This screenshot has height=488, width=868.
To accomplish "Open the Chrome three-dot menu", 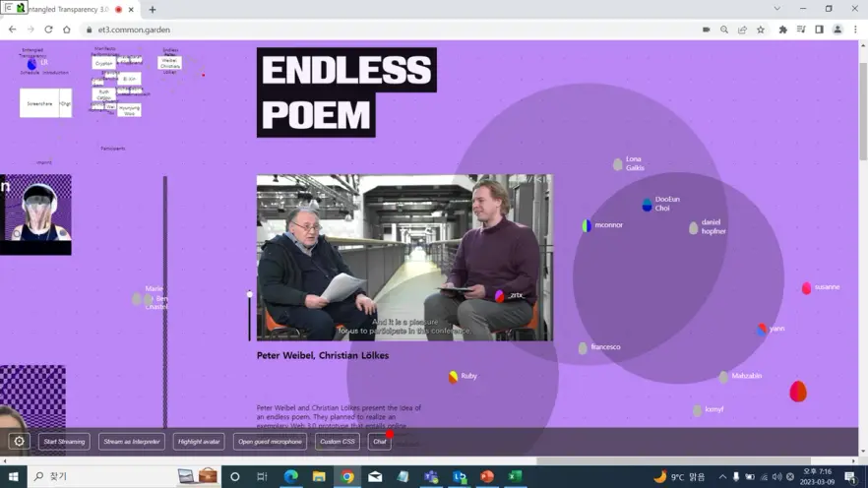I will [x=856, y=30].
